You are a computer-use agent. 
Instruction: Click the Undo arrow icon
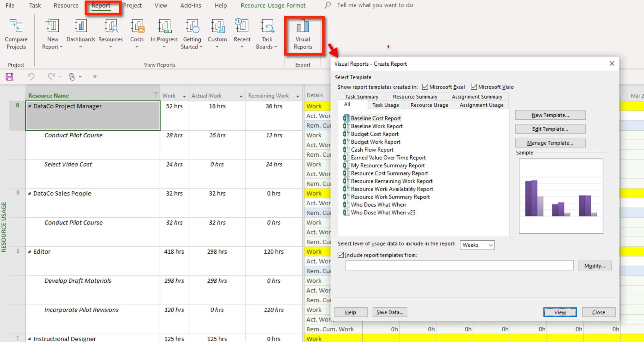[31, 77]
